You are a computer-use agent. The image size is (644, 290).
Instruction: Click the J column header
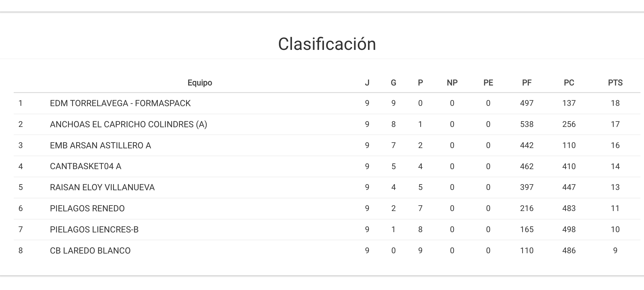click(367, 83)
